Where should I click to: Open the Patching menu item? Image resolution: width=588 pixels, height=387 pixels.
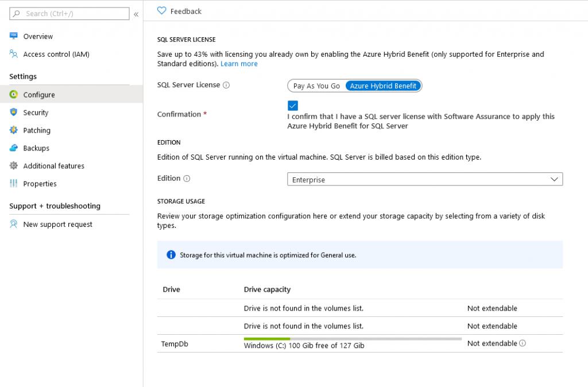pos(71,130)
